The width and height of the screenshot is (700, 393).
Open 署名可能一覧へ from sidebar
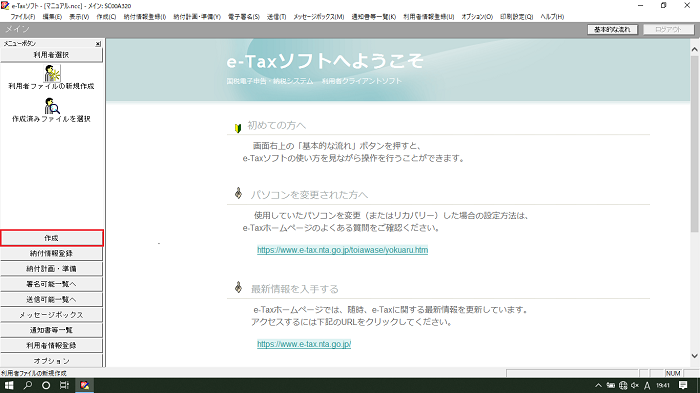[51, 284]
